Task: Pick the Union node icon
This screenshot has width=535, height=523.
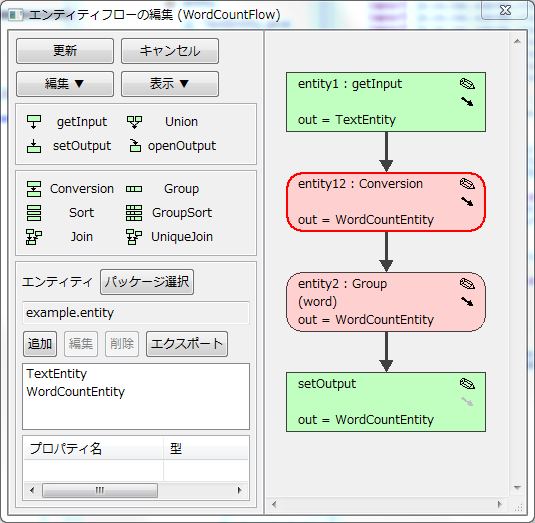Action: coord(134,122)
